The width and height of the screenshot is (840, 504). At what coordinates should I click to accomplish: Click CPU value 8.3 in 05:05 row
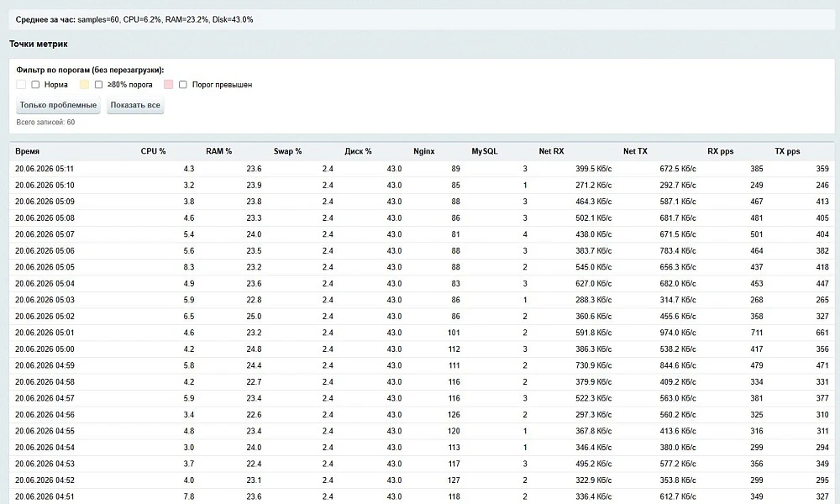(188, 267)
